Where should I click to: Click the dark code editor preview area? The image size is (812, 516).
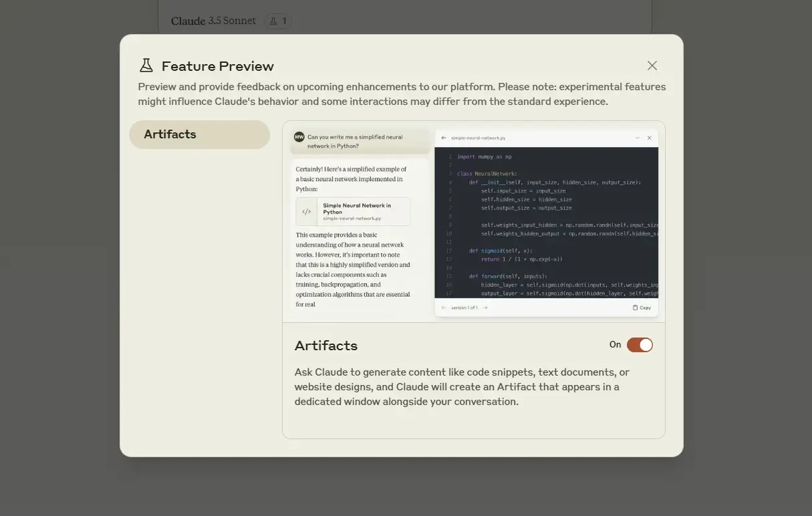pyautogui.click(x=546, y=223)
